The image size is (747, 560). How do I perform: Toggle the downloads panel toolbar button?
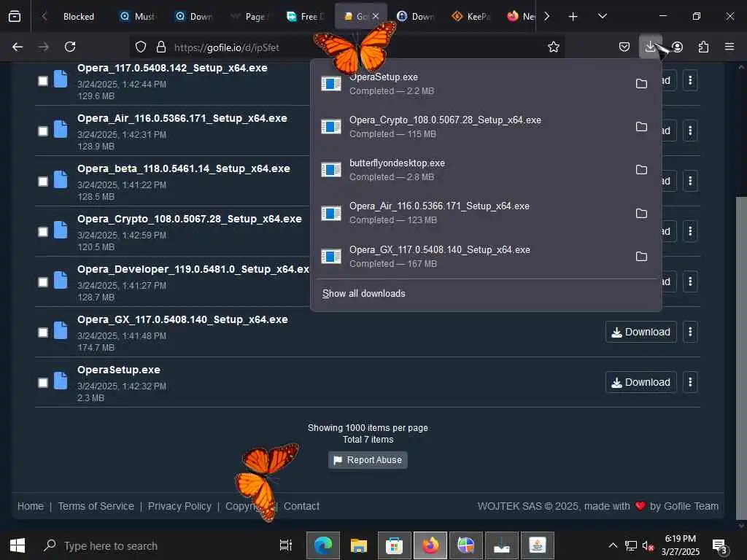pos(650,47)
